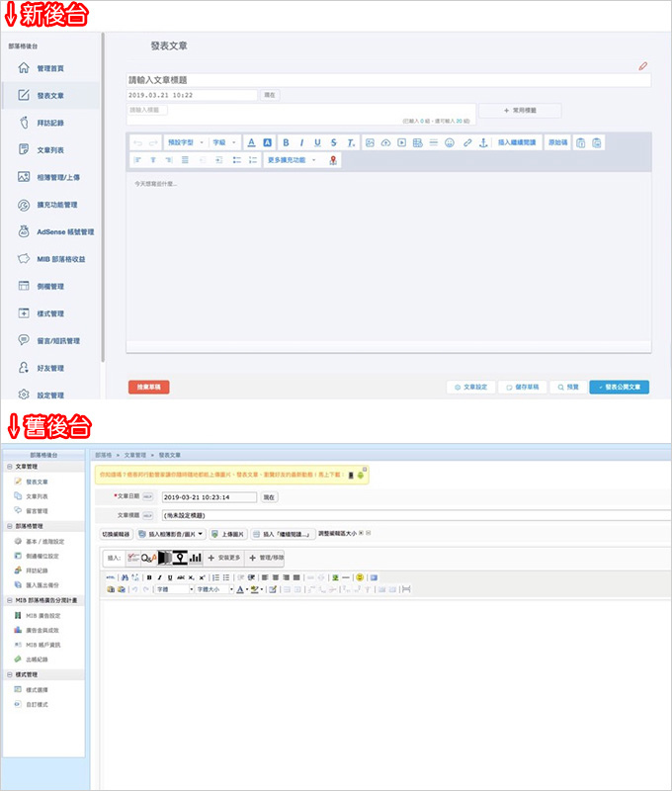Insert a hyperlink in the new editor
Viewport: 672px width, 791px height.
[x=467, y=142]
